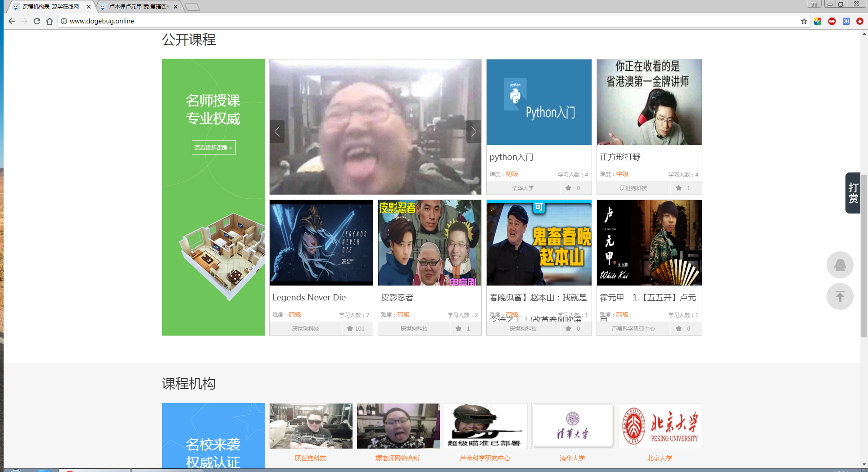Image resolution: width=868 pixels, height=472 pixels.
Task: Open the python入门 course title link
Action: tap(511, 157)
